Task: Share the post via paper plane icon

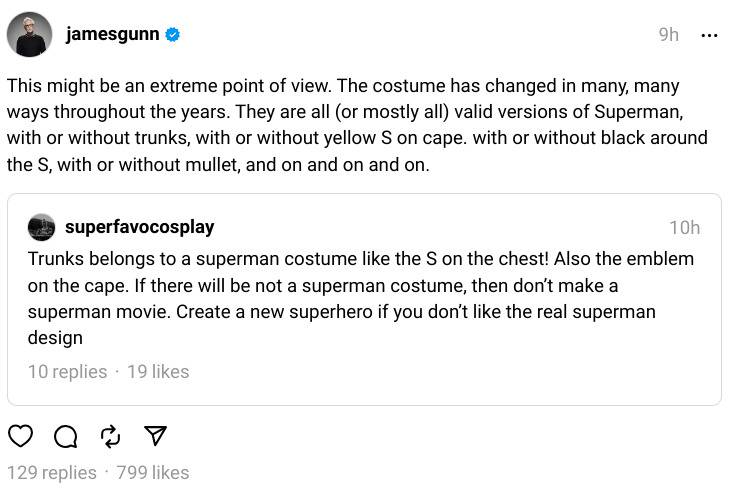Action: tap(155, 436)
